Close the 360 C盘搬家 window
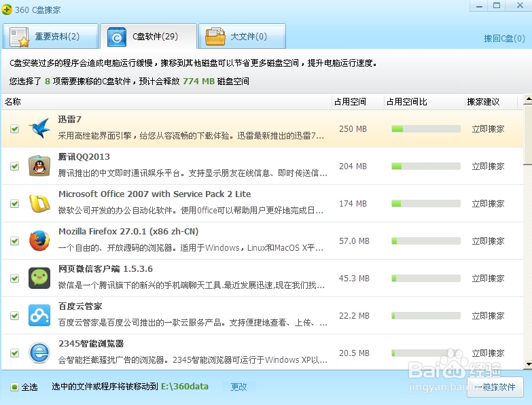 [x=520, y=5]
